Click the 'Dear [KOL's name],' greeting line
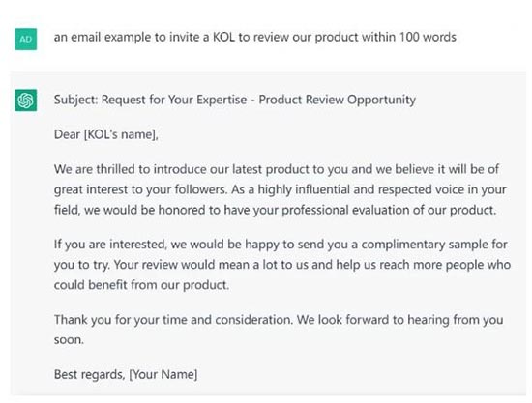This screenshot has width=532, height=403. [x=106, y=134]
